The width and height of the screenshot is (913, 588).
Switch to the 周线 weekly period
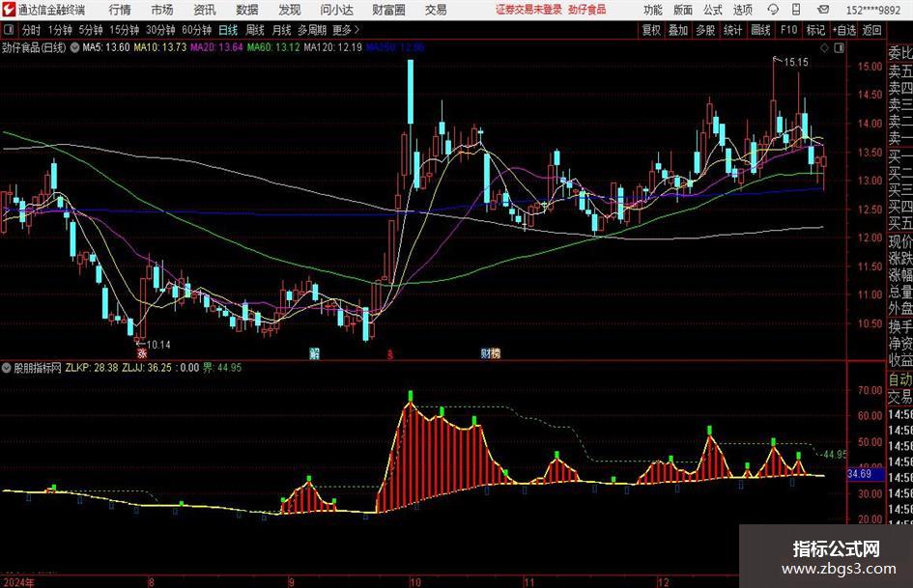pyautogui.click(x=255, y=30)
